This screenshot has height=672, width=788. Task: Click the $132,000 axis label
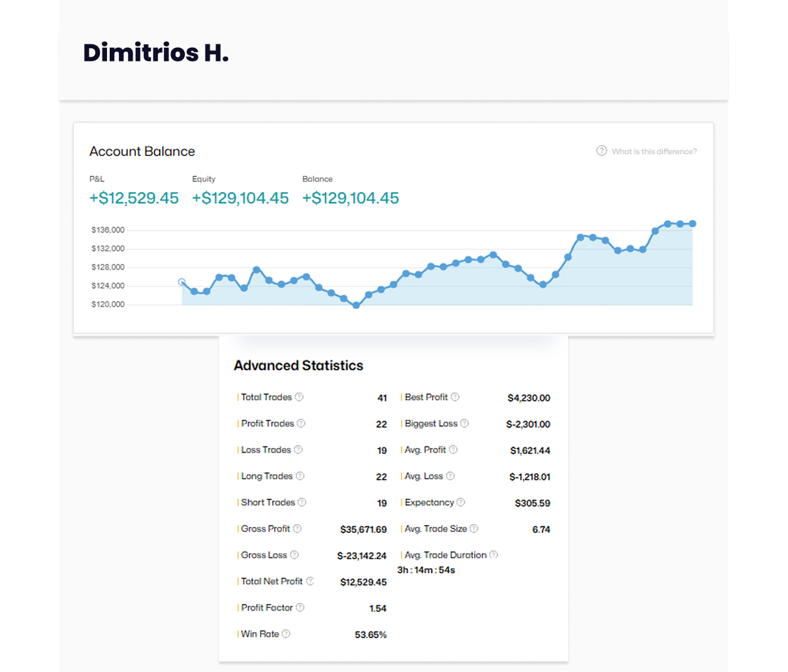(108, 249)
